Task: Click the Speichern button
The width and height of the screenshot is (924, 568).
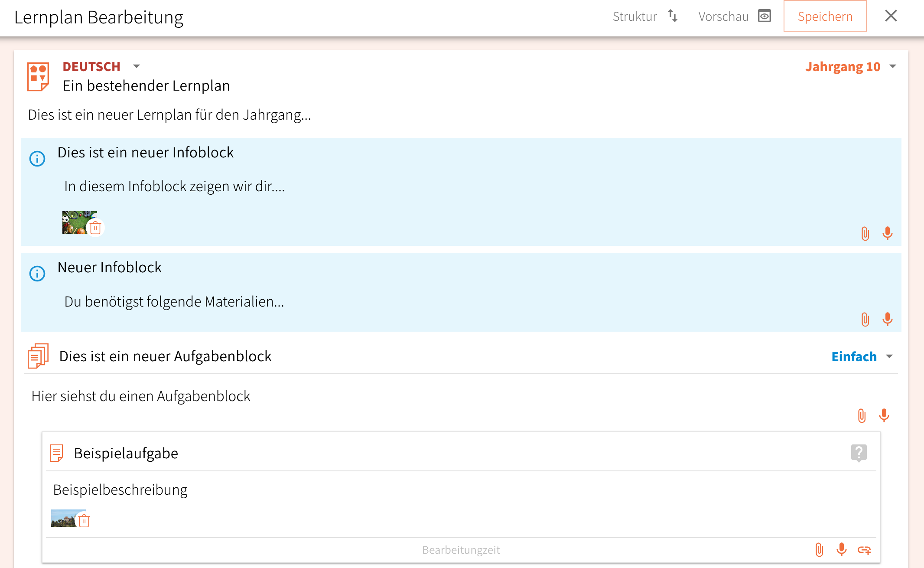Action: (825, 16)
